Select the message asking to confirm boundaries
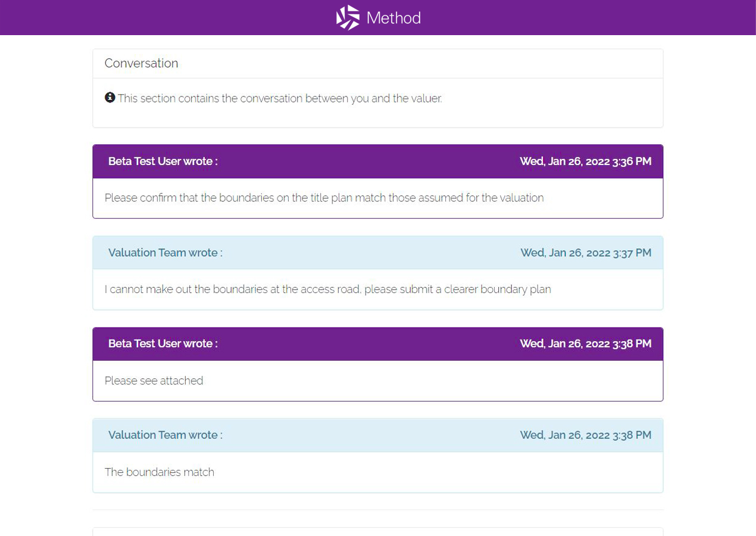756x536 pixels. [x=324, y=198]
